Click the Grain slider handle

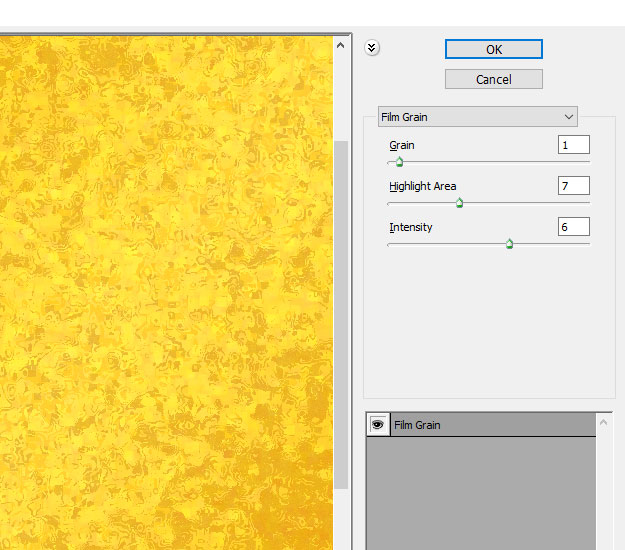[x=399, y=161]
